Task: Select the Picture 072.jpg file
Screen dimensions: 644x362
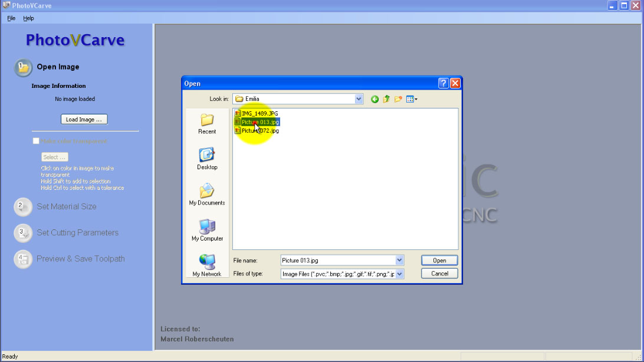Action: pyautogui.click(x=257, y=130)
